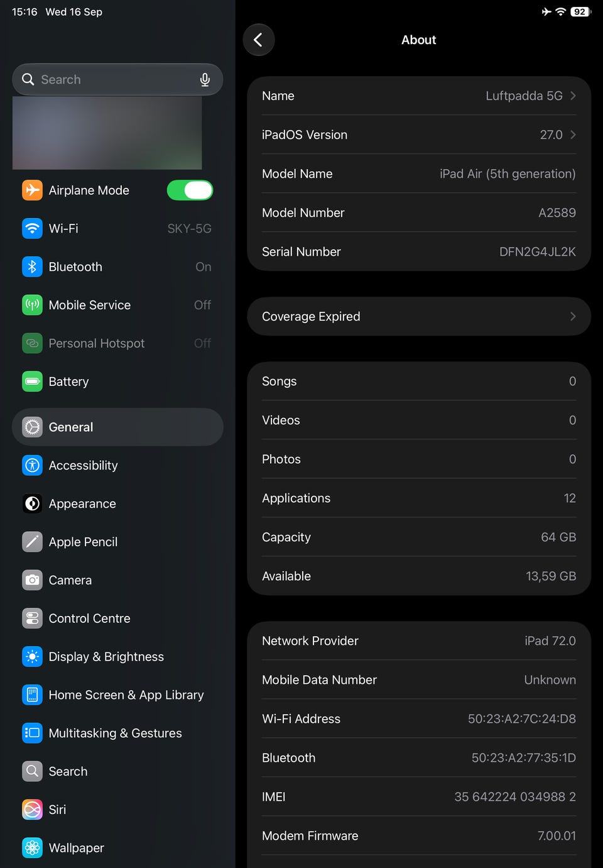Tap the Appearance icon

tap(32, 503)
